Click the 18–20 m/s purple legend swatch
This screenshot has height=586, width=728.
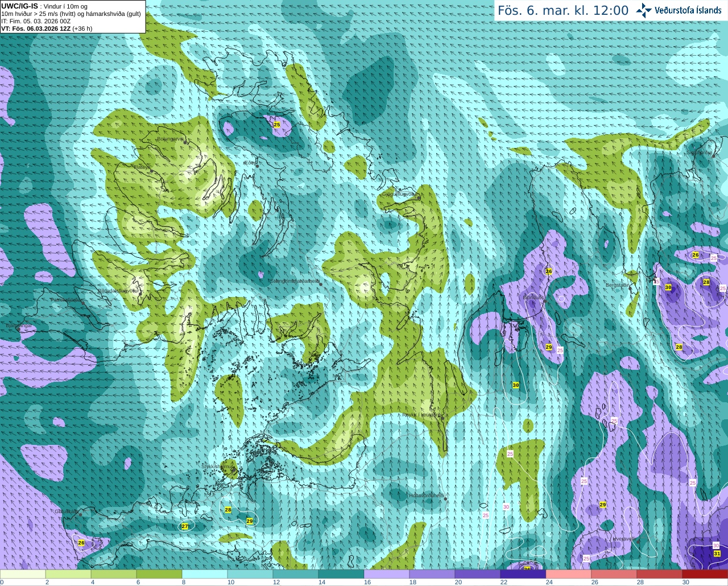(432, 574)
